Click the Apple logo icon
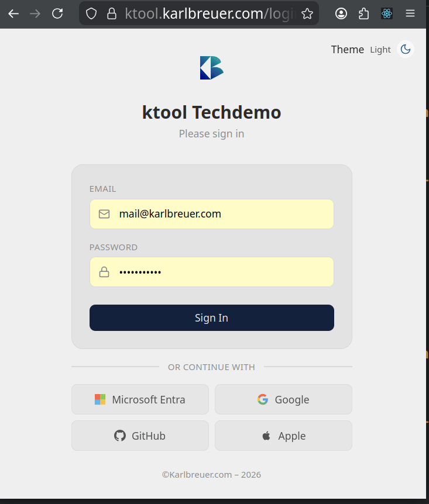This screenshot has width=429, height=504. [265, 436]
